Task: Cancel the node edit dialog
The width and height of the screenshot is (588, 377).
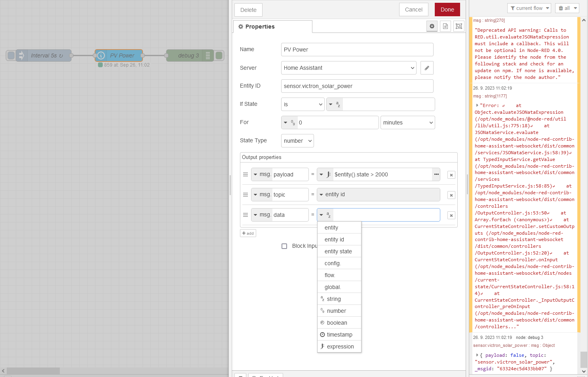Action: pyautogui.click(x=413, y=10)
